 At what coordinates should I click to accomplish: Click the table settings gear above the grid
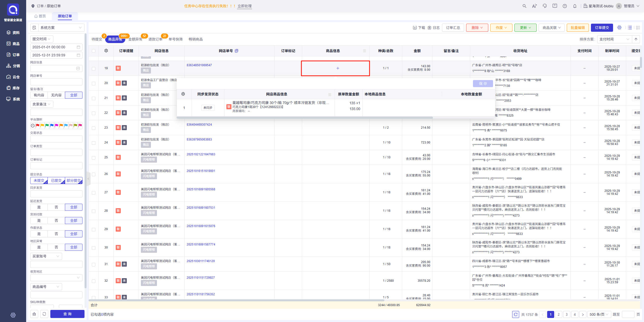[x=619, y=28]
